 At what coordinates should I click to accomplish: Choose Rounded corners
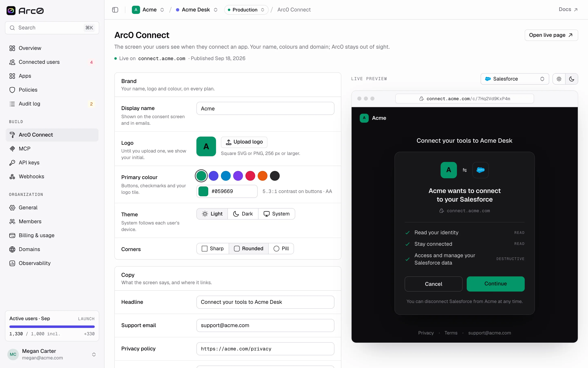coord(248,248)
